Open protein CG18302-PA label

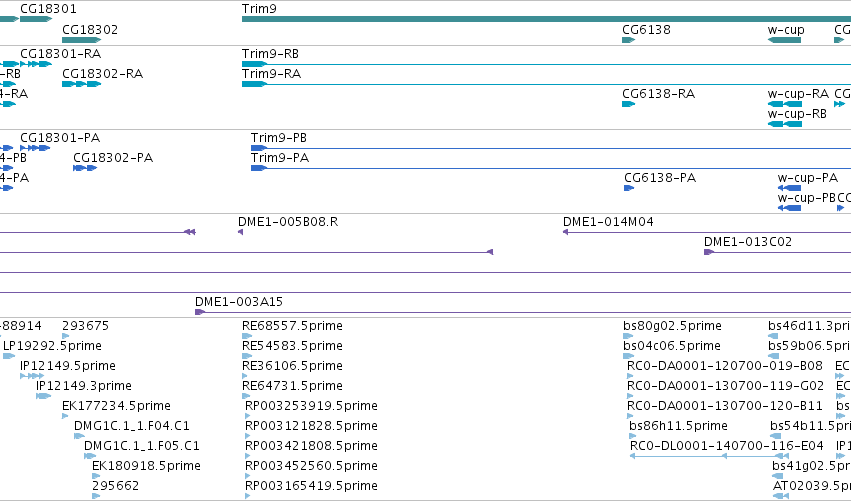click(113, 158)
